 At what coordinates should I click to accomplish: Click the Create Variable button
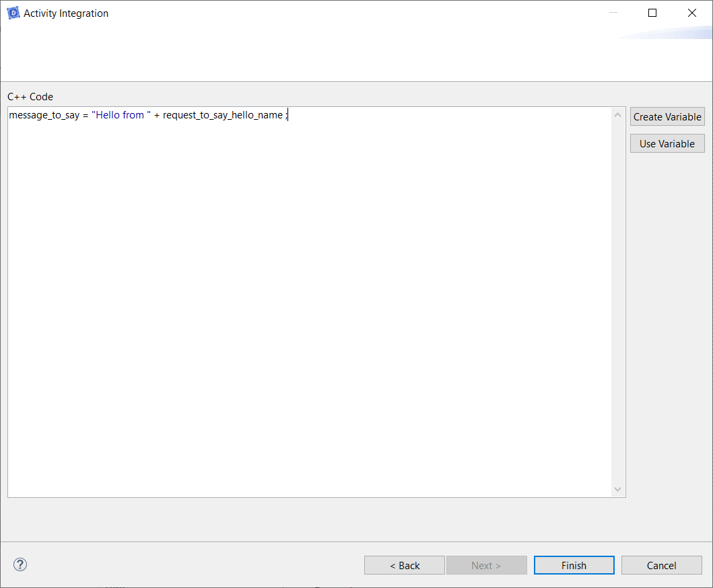(x=667, y=117)
